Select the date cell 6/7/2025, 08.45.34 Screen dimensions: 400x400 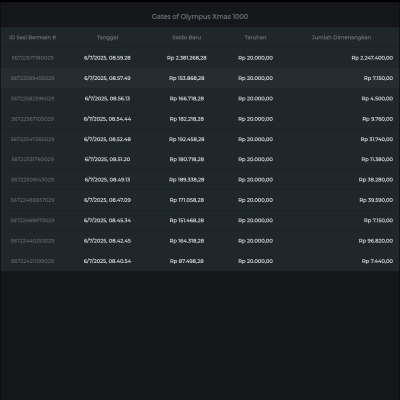tap(107, 220)
